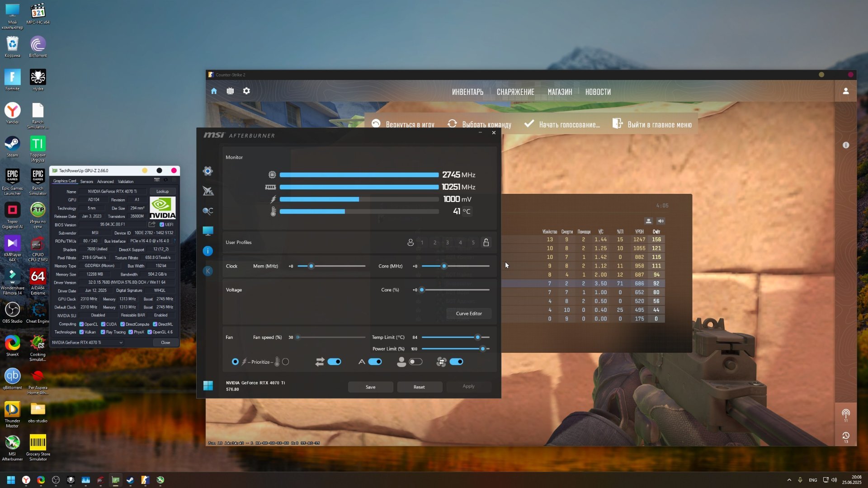Select temperature prioritize radio button
The image size is (868, 488).
click(286, 362)
